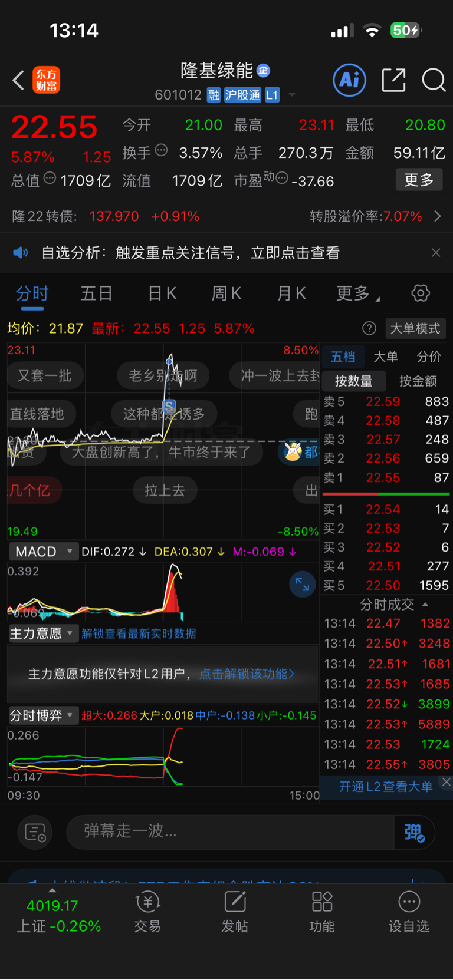Select the 大单 tab
The image size is (453, 980).
(x=386, y=356)
